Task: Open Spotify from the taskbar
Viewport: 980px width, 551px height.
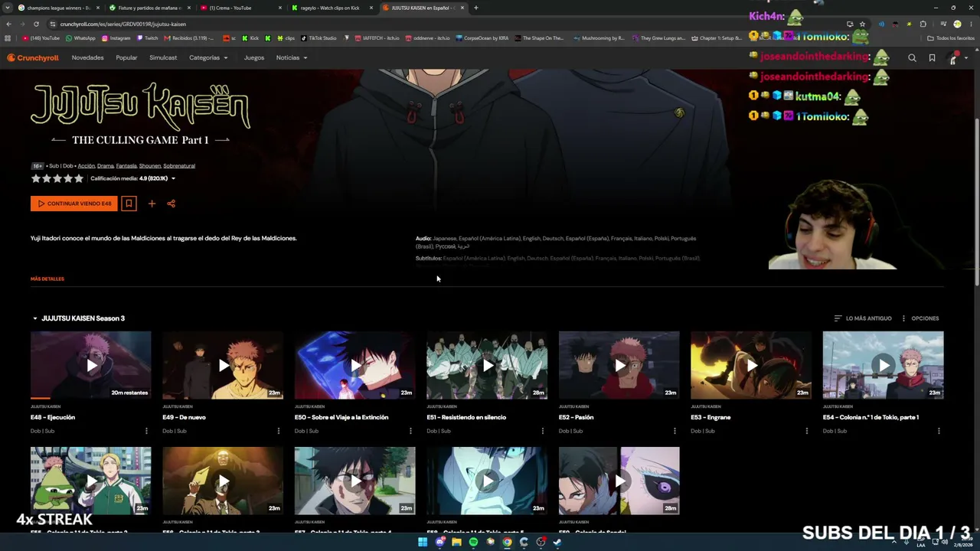Action: coord(473,543)
